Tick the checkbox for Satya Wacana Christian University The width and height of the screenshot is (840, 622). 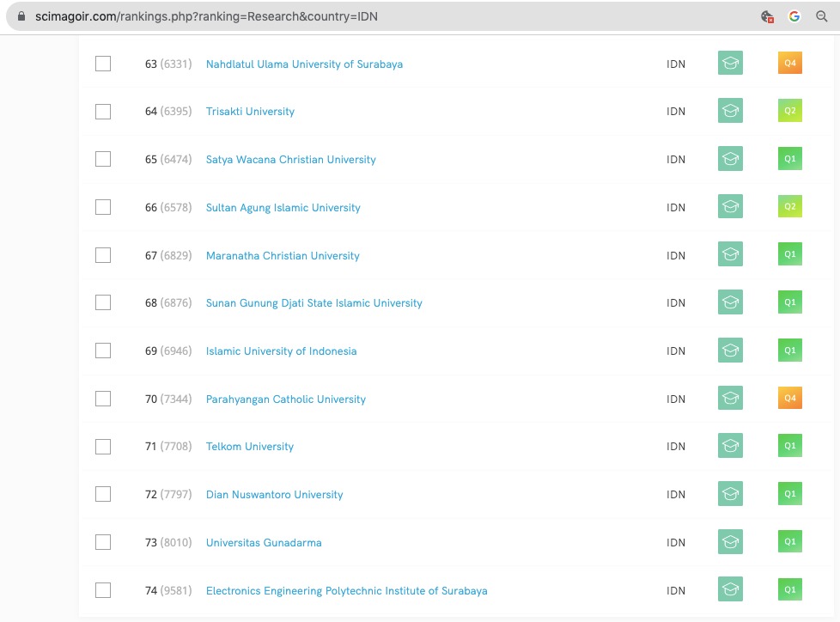click(103, 159)
